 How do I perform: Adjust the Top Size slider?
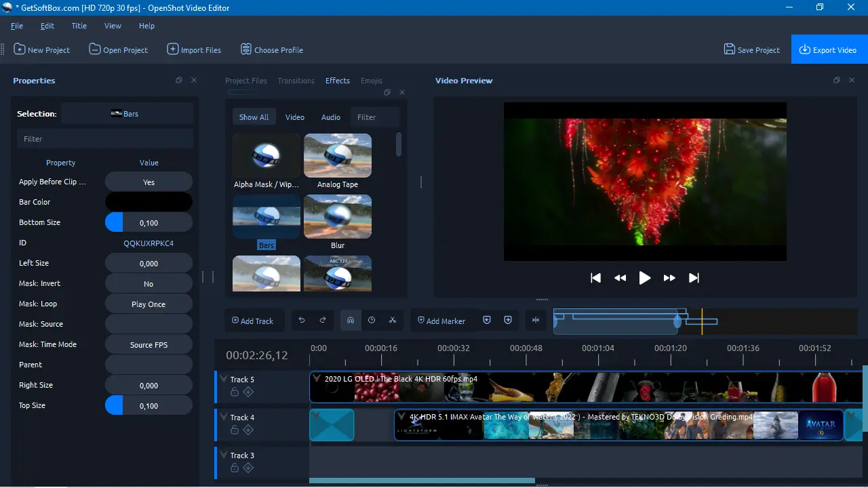(x=149, y=405)
